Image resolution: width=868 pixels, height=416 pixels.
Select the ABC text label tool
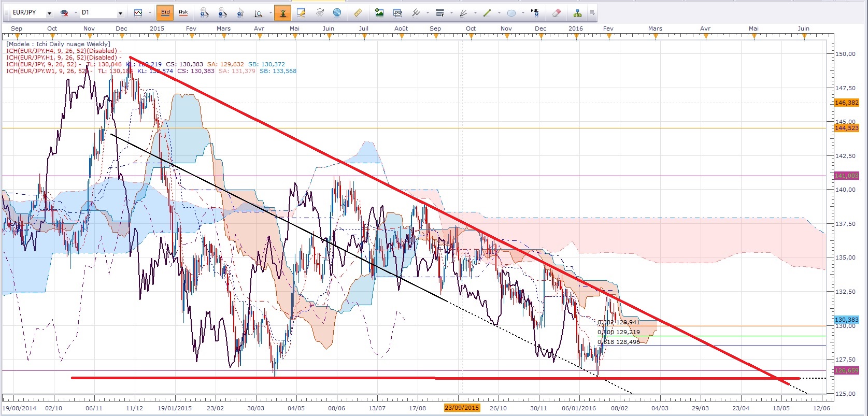535,12
